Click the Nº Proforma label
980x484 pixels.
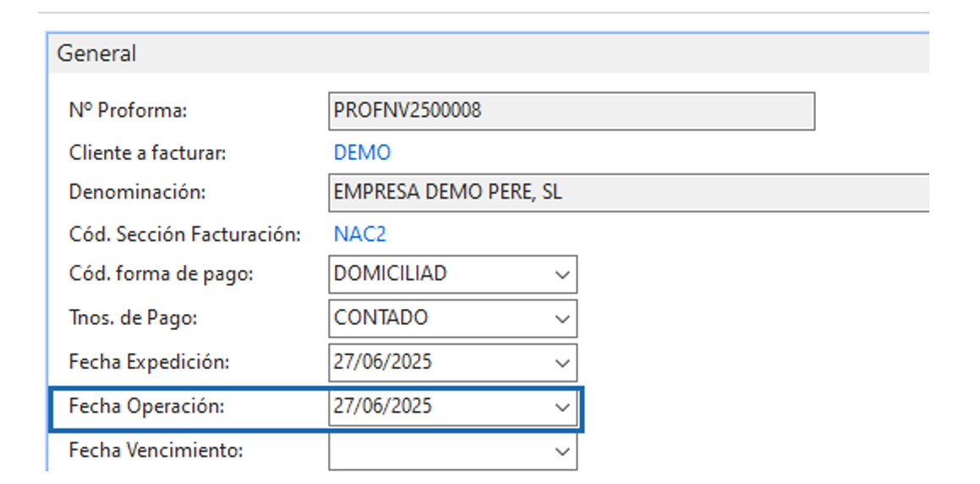coord(128,110)
